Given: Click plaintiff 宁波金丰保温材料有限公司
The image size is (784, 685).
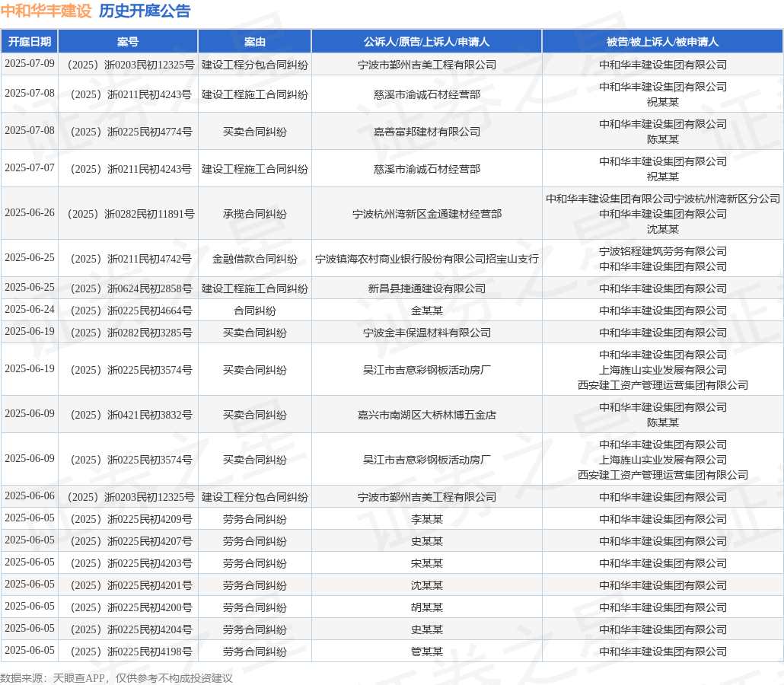Looking at the screenshot, I should 426,333.
